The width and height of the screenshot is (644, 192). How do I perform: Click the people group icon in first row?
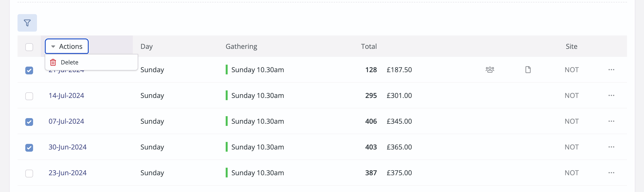(490, 70)
